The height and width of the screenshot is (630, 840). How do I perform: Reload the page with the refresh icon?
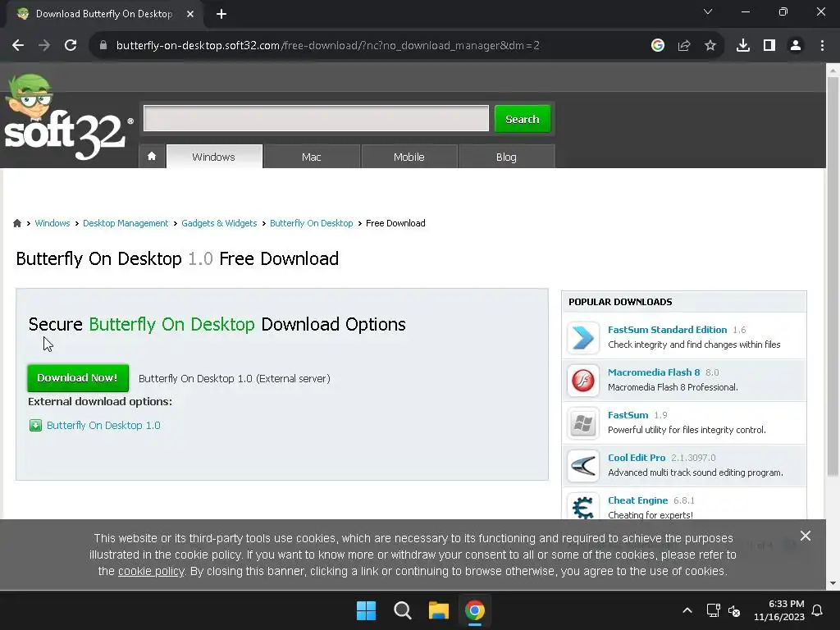coord(71,46)
